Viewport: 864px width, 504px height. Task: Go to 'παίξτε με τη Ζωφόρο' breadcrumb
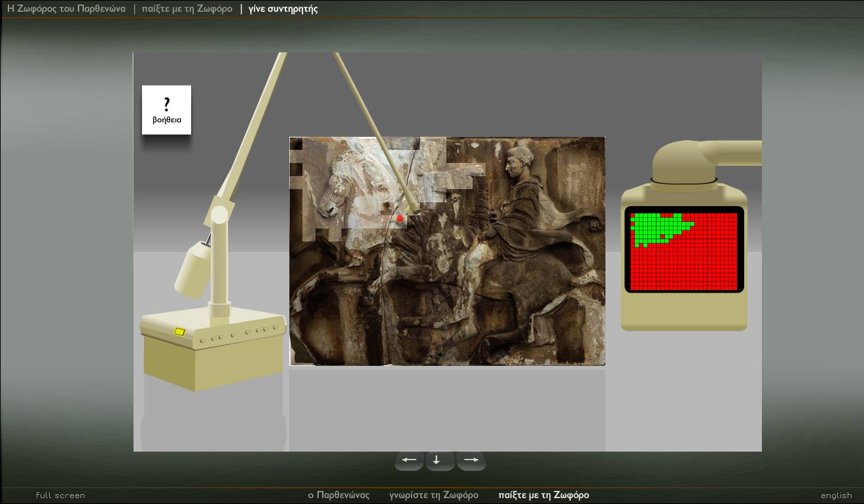tap(187, 9)
